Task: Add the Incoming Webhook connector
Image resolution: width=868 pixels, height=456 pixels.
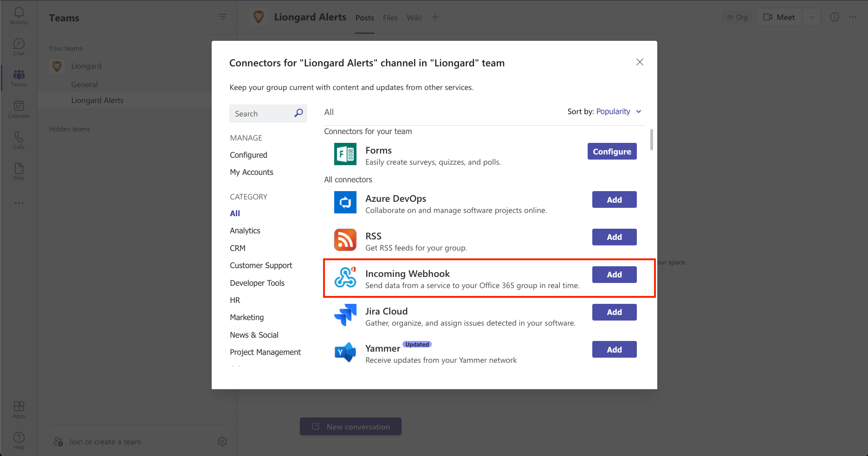Action: (x=614, y=275)
